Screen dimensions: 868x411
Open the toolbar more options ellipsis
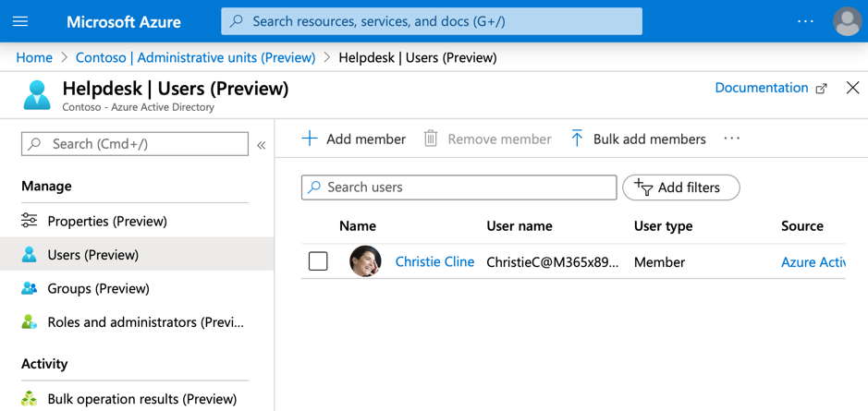click(732, 139)
